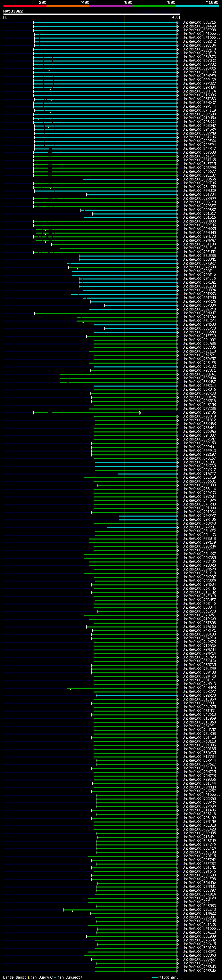Choose the UniRef100_C3VVN9 entry
The height and width of the screenshot is (980, 222).
[x=199, y=133]
